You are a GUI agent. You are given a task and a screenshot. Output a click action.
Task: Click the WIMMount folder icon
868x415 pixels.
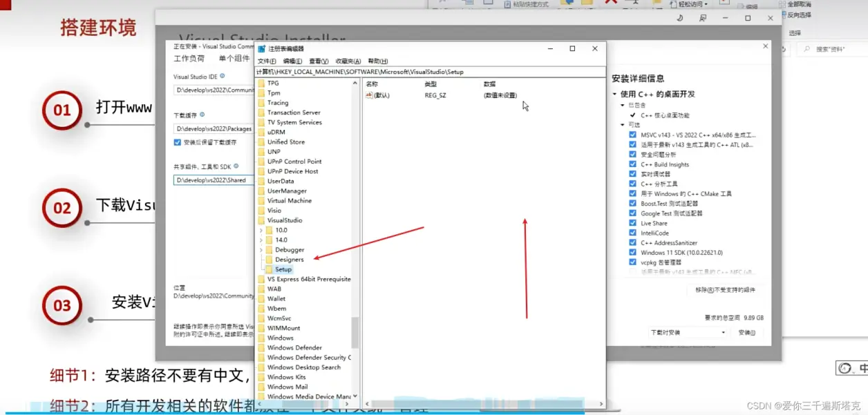pos(261,328)
